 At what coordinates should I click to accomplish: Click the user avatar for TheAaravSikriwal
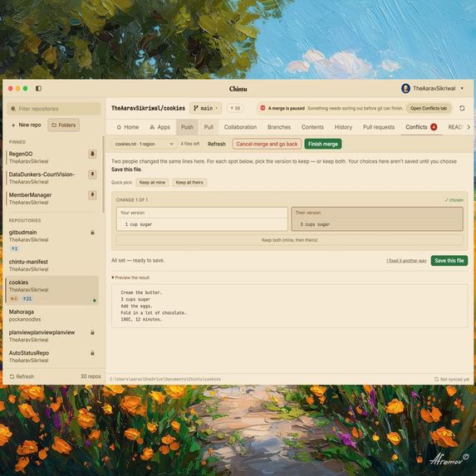(x=405, y=88)
